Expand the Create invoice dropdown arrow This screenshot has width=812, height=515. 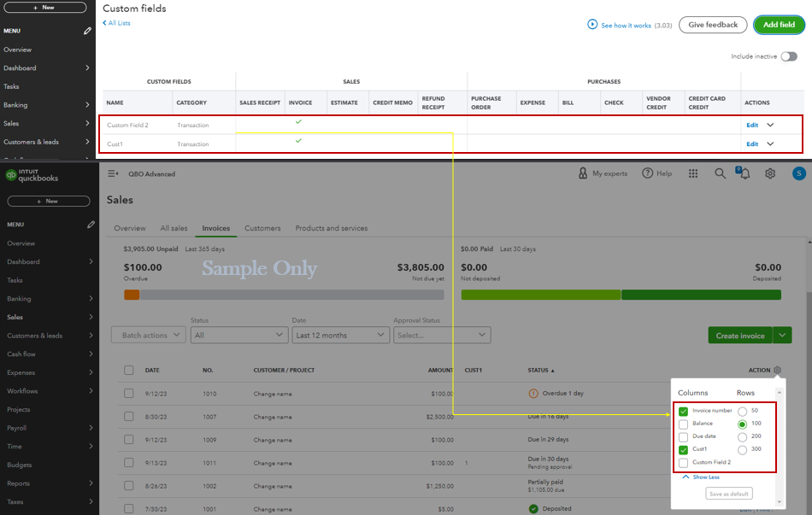point(781,335)
